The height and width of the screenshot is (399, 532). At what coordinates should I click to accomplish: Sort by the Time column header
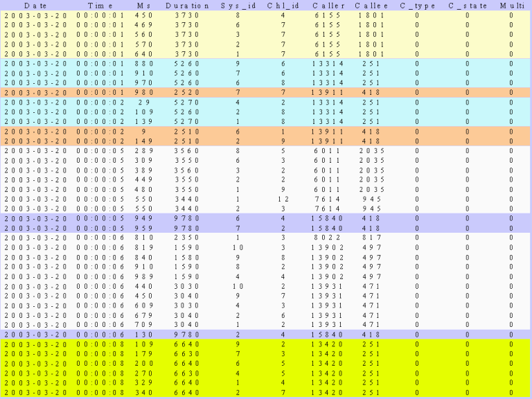(100, 5)
